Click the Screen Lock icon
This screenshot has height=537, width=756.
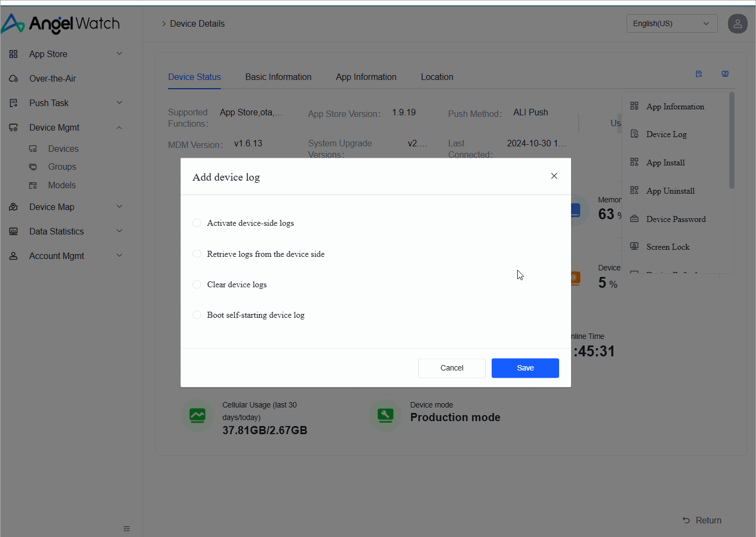634,246
